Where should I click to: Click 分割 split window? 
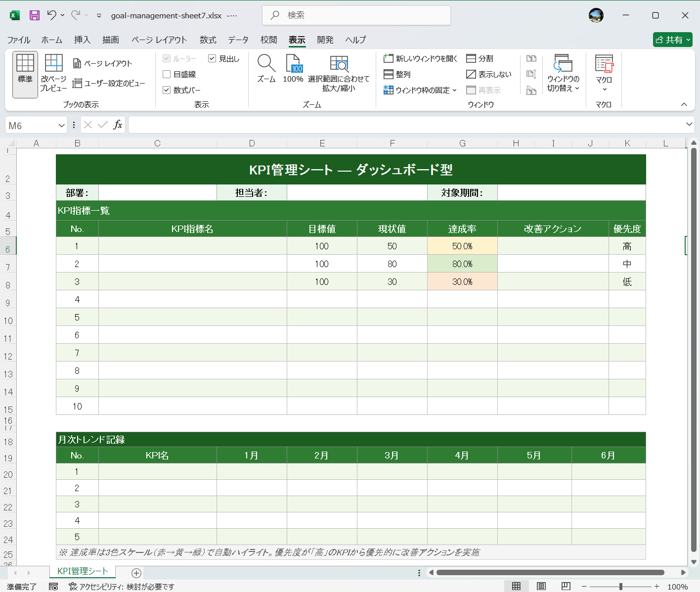click(x=480, y=58)
